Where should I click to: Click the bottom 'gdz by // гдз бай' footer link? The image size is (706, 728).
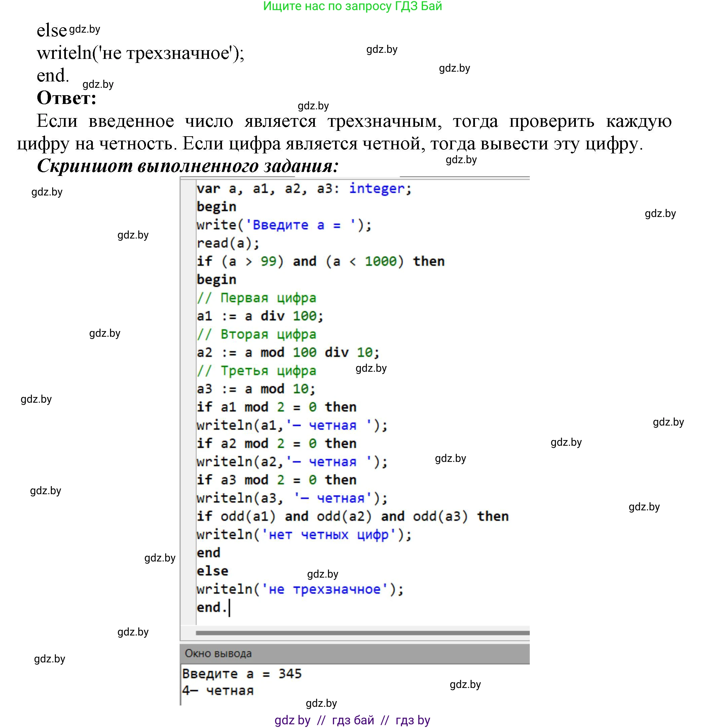pos(352,720)
